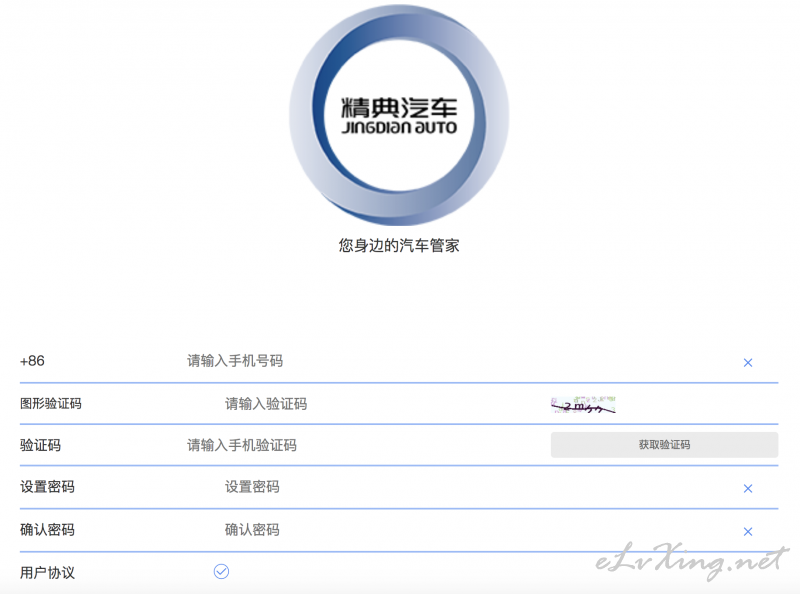The image size is (800, 594).
Task: Click the 图形验证码 label
Action: click(x=51, y=404)
